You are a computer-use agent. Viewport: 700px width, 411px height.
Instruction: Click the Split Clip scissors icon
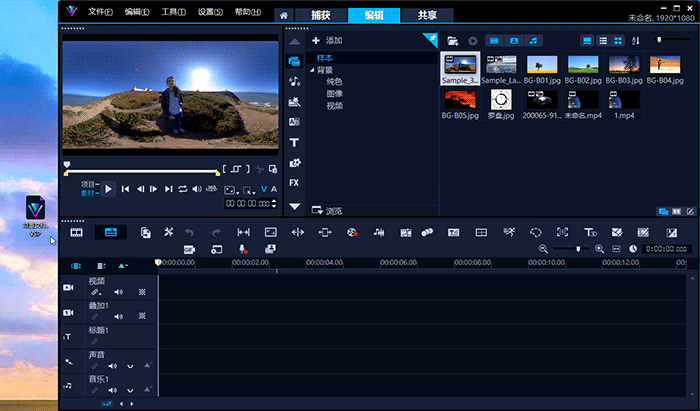tap(259, 169)
